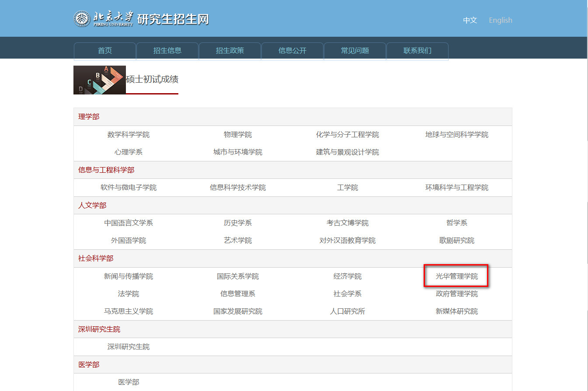Click the Peking University logo emblem
Image resolution: width=588 pixels, height=391 pixels.
(81, 19)
